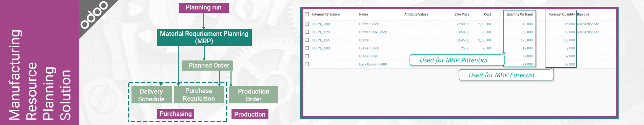
Task: Click barcode 601647855647
Action: pos(588,32)
